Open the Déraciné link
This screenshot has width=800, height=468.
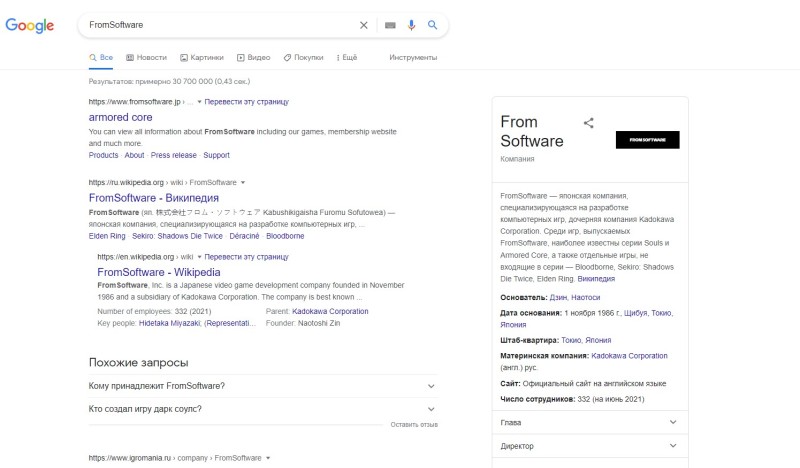(x=244, y=236)
